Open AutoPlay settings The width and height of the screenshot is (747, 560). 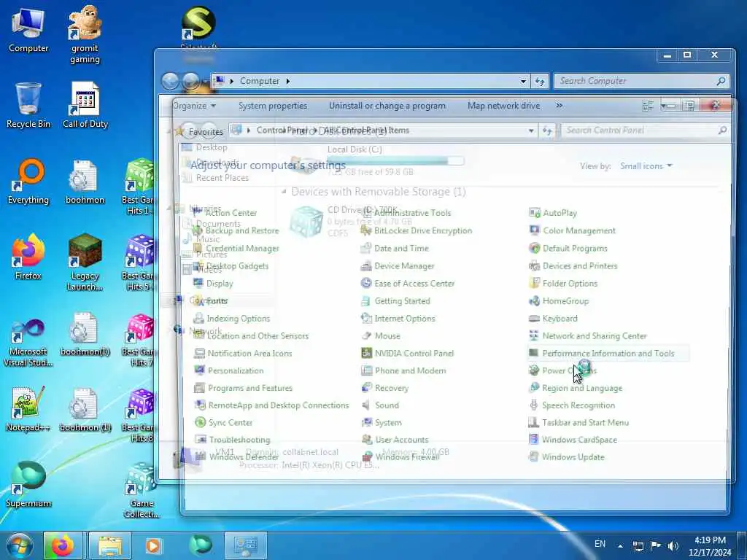point(553,213)
